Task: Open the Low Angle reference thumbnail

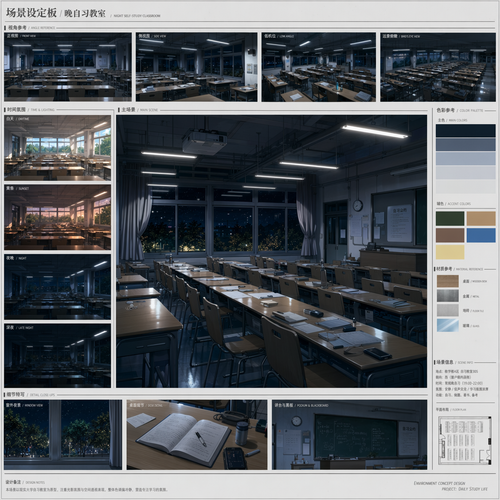Action: click(x=319, y=67)
